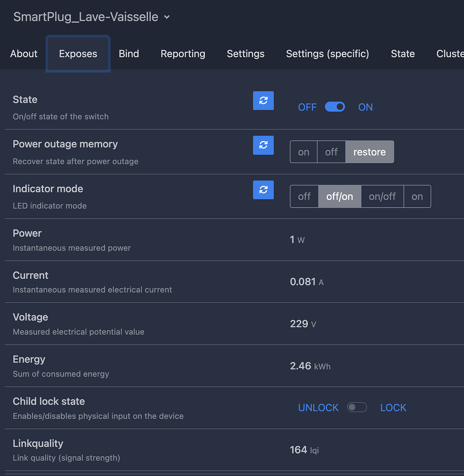The width and height of the screenshot is (464, 476).
Task: Switch to the About tab
Action: [24, 54]
